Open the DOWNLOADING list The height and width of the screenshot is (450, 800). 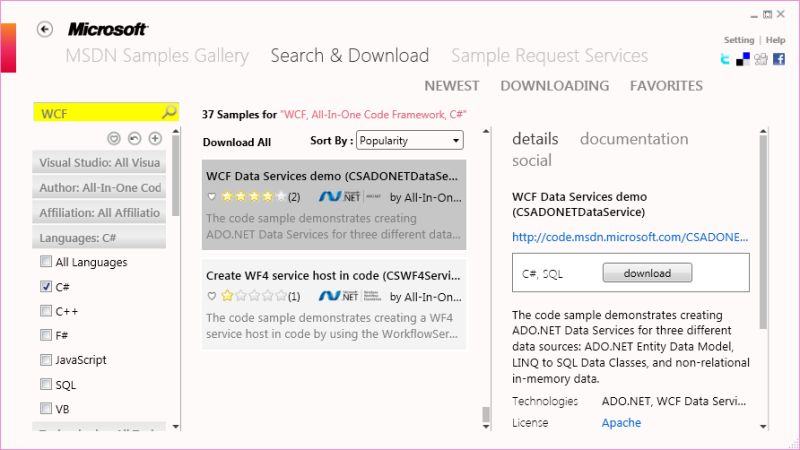pos(555,86)
